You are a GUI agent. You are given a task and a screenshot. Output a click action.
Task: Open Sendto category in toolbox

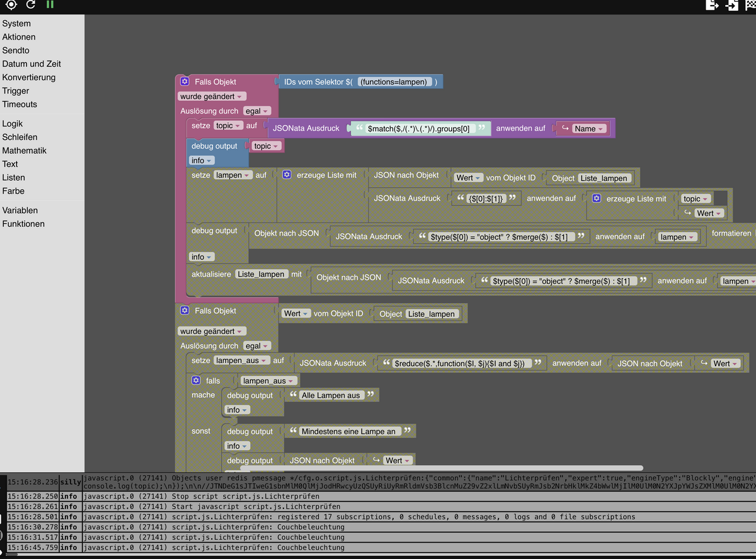point(16,50)
